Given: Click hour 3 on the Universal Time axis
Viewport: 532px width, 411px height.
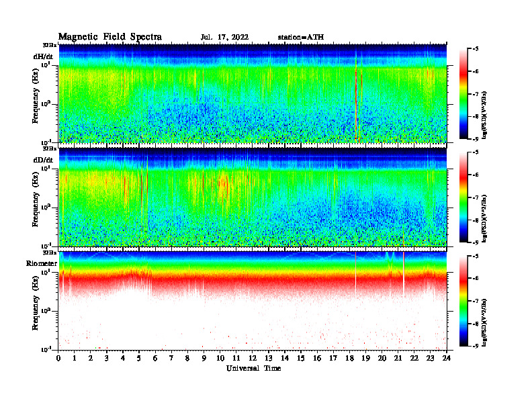Looking at the screenshot, I should click(x=107, y=359).
